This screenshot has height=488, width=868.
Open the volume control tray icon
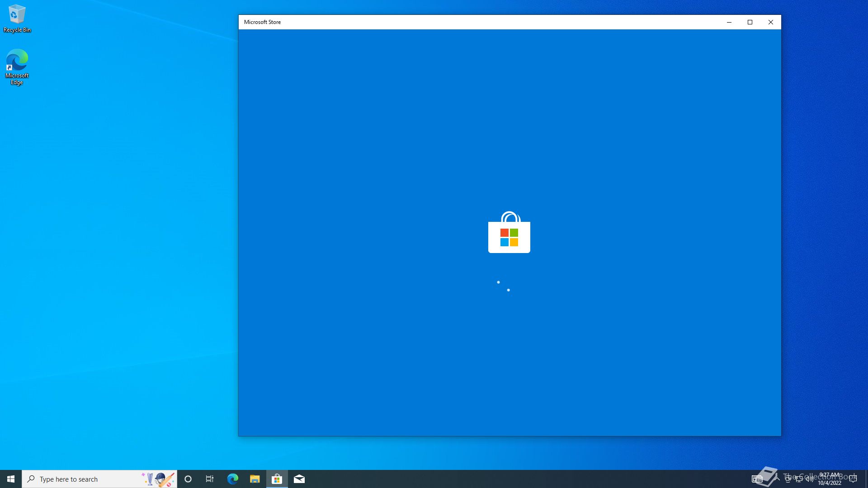[810, 479]
